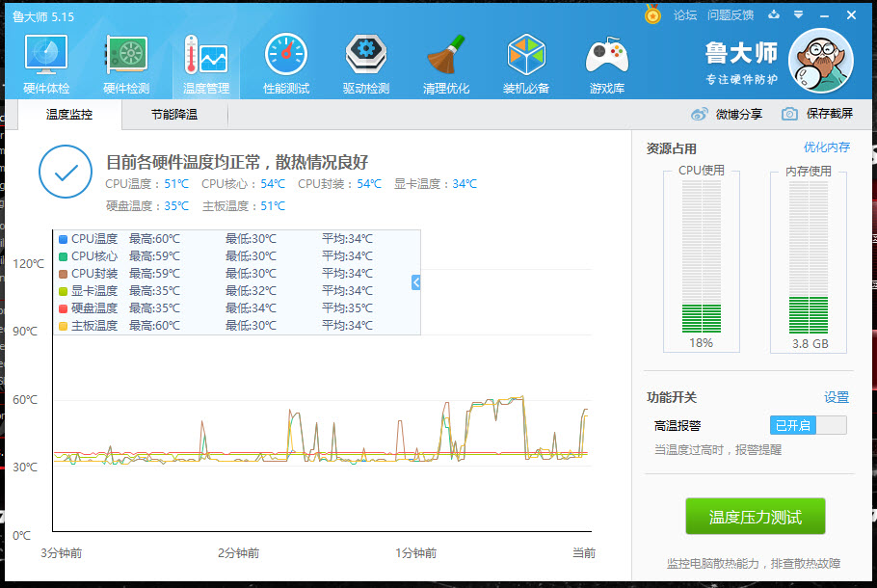This screenshot has width=877, height=588.
Task: Switch to the 节能降温 tab
Action: (173, 113)
